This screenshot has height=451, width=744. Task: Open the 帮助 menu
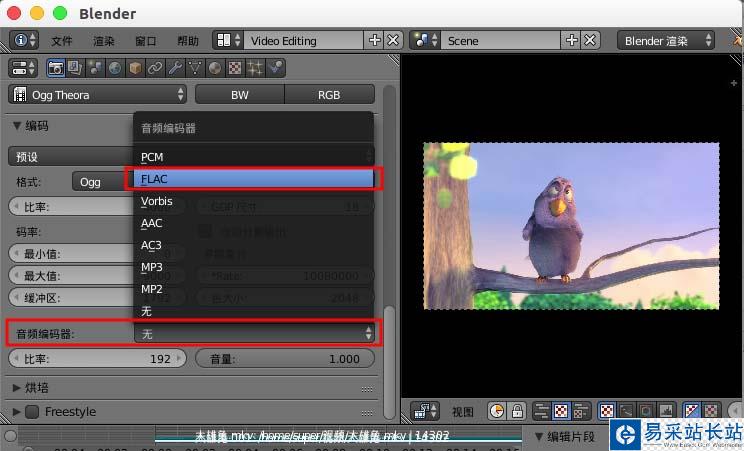[188, 41]
